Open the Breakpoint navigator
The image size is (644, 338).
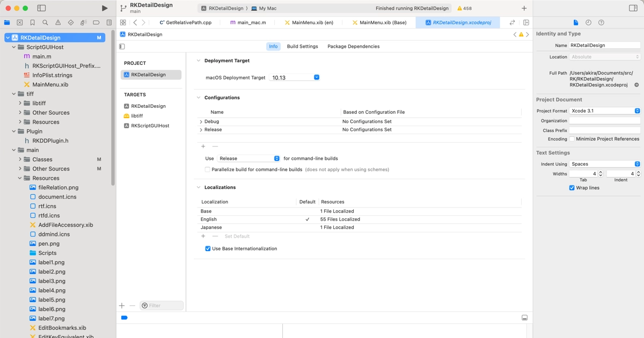coord(96,23)
